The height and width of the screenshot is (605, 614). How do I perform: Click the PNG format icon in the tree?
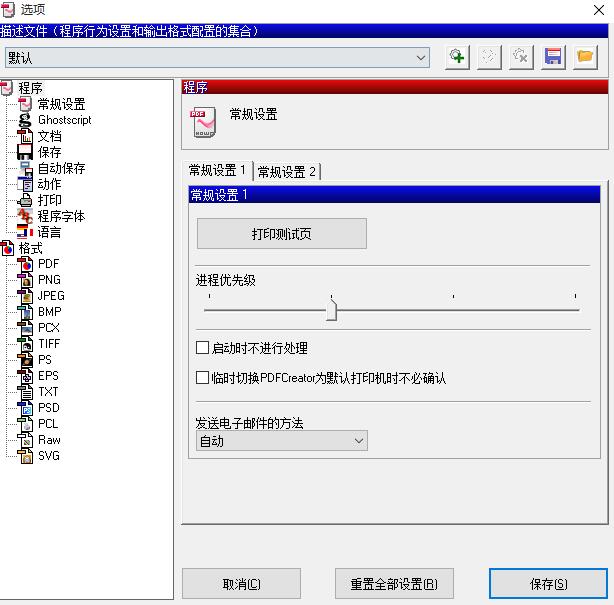click(25, 280)
